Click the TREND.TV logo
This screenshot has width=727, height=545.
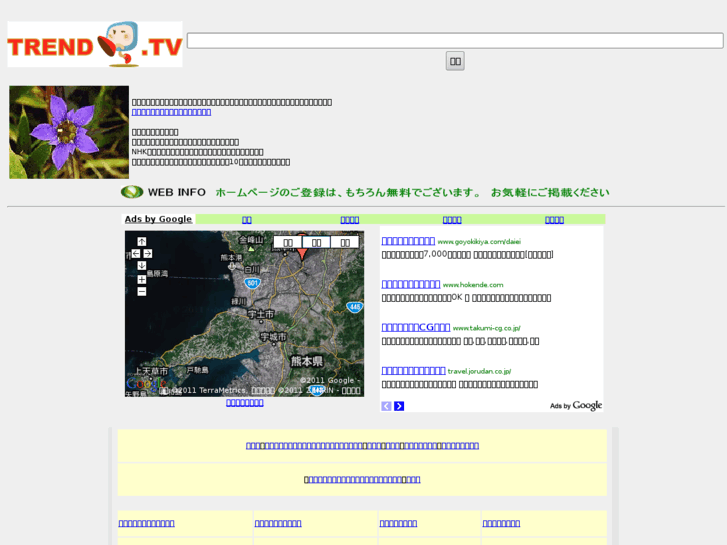tap(95, 44)
